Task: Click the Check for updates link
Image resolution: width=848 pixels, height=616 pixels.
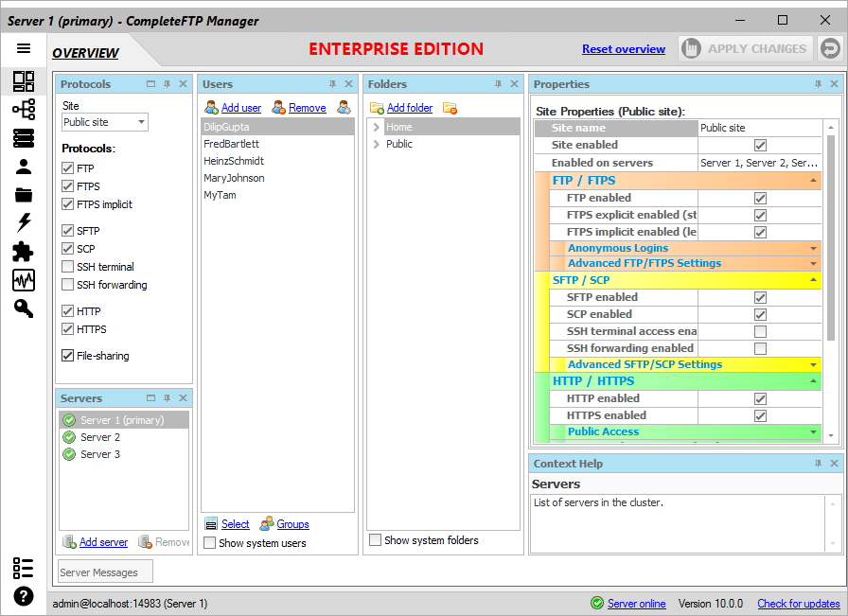Action: coord(798,603)
